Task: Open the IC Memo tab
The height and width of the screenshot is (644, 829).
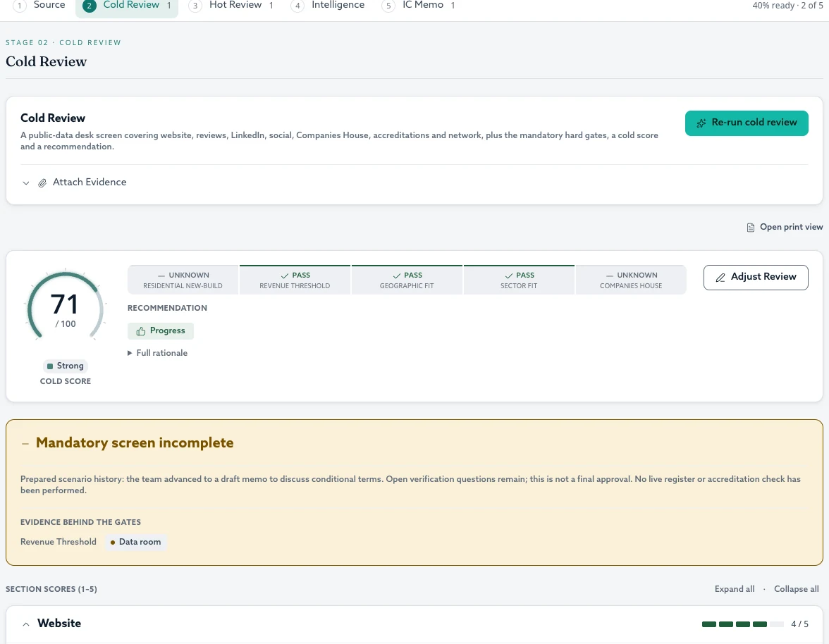Action: tap(419, 5)
